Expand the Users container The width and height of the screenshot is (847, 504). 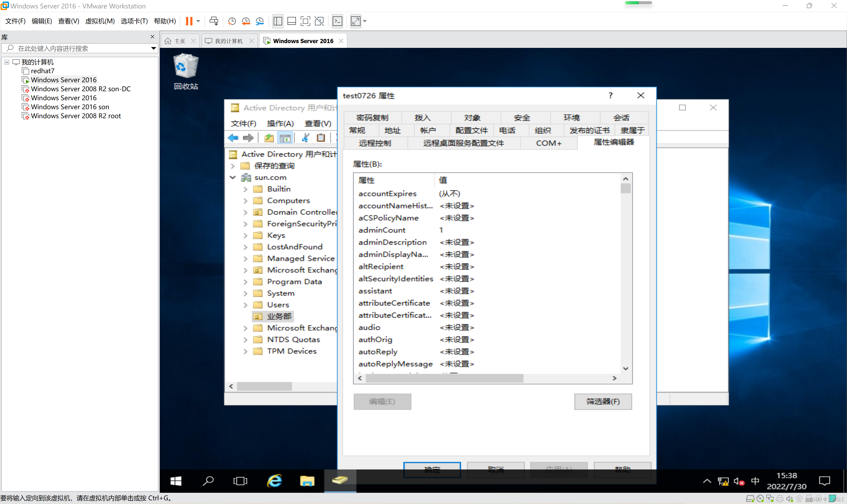point(245,305)
